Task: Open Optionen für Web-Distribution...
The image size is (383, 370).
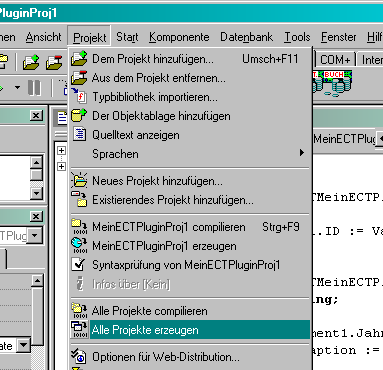Action: [x=190, y=357]
